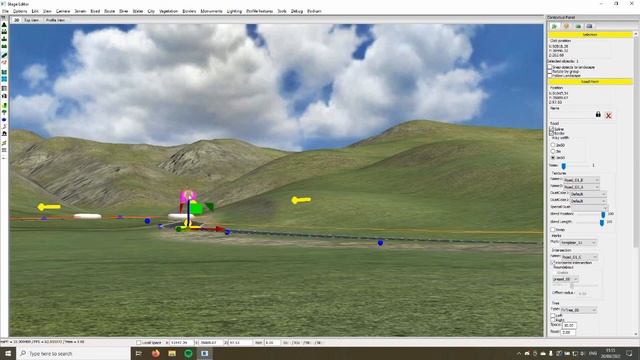Select the blue oval water tool icon

click(x=4, y=120)
